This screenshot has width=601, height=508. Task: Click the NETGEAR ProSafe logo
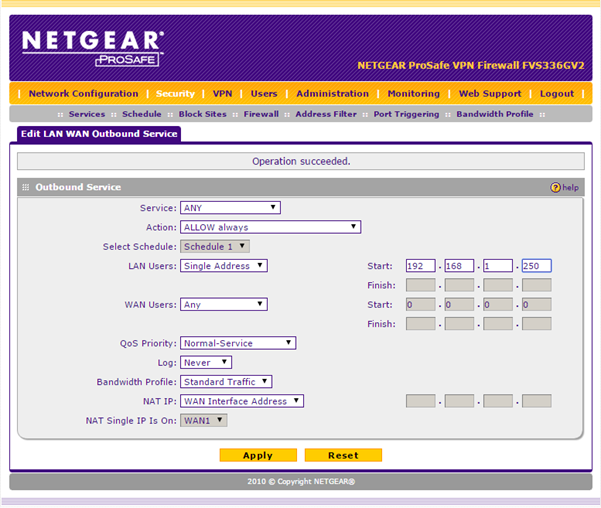(93, 48)
